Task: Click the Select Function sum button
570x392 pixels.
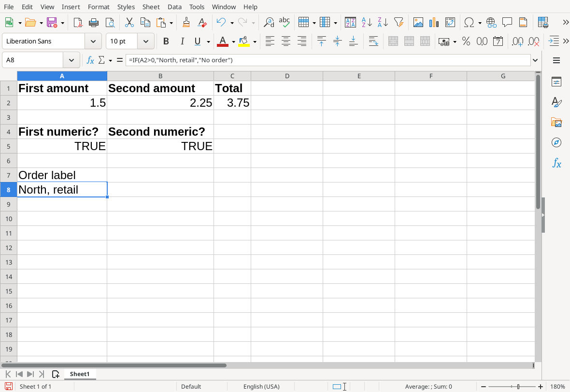Action: (102, 60)
